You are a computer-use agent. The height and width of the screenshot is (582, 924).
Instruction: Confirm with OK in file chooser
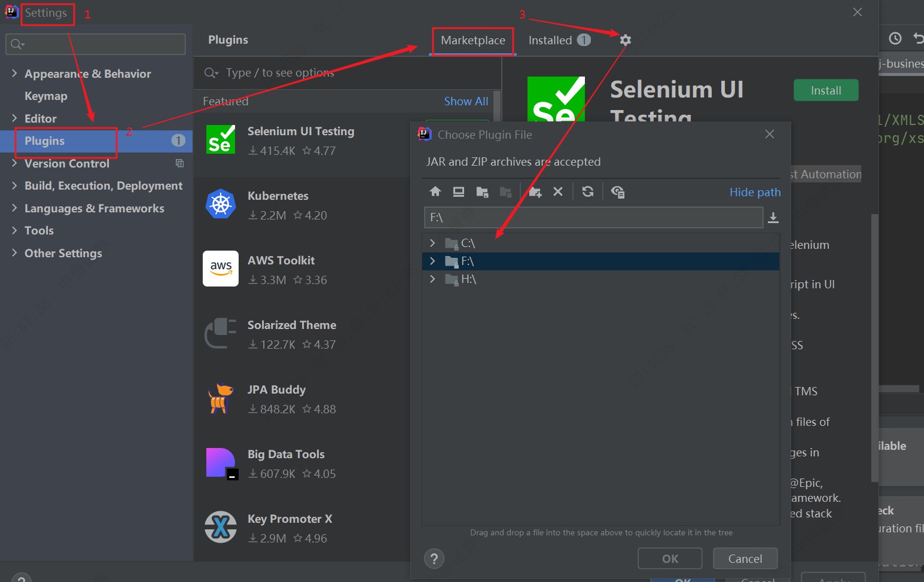[x=670, y=559]
